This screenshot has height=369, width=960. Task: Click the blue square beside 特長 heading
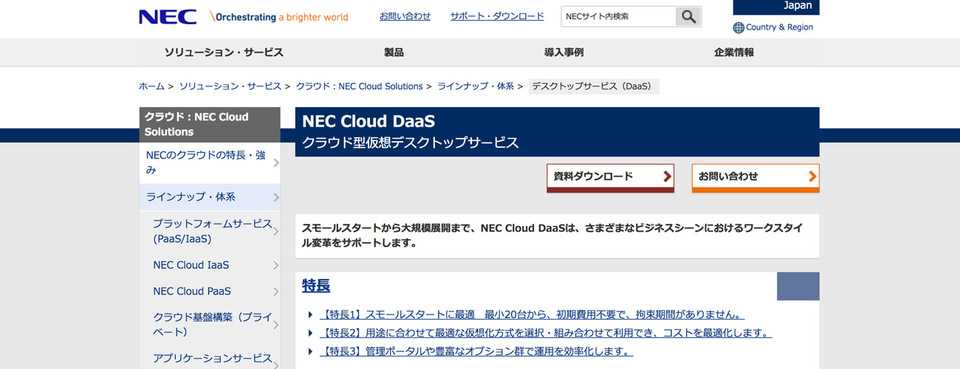[x=798, y=286]
